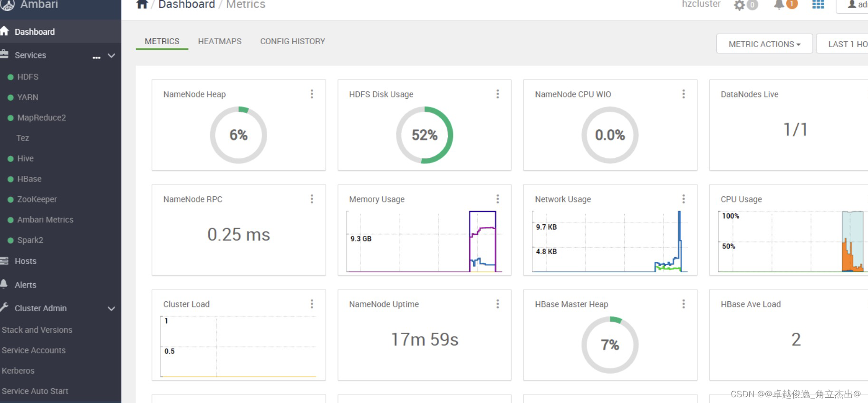This screenshot has width=868, height=403.
Task: Open Service Auto Start page
Action: click(x=35, y=391)
